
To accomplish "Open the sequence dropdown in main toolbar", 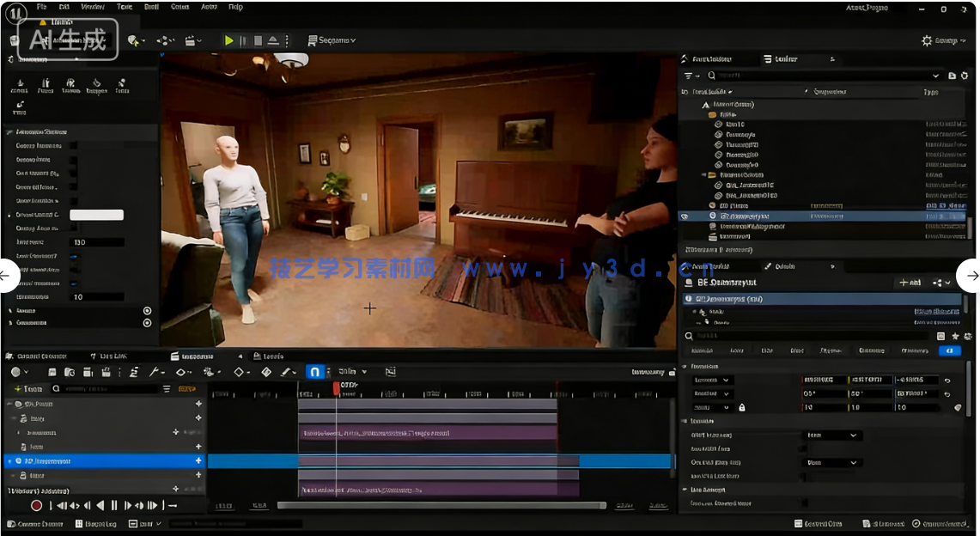I will coord(337,40).
